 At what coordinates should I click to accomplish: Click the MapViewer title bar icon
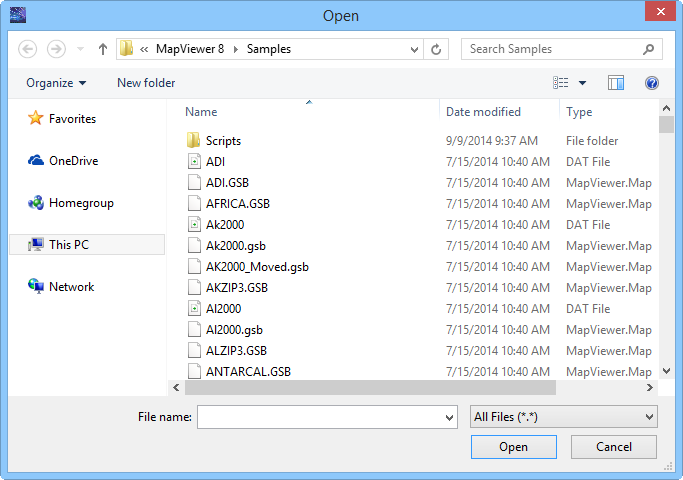[x=18, y=15]
